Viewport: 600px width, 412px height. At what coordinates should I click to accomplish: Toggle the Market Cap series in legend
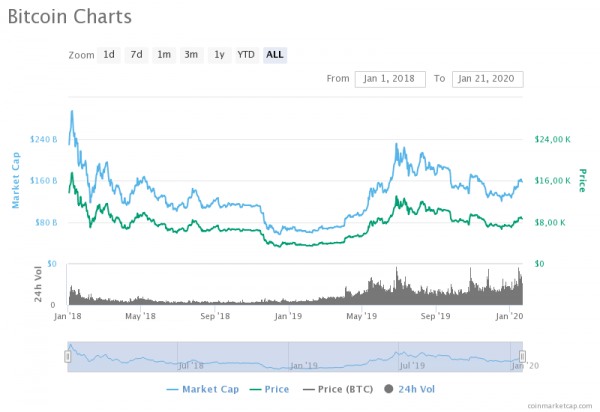point(203,389)
